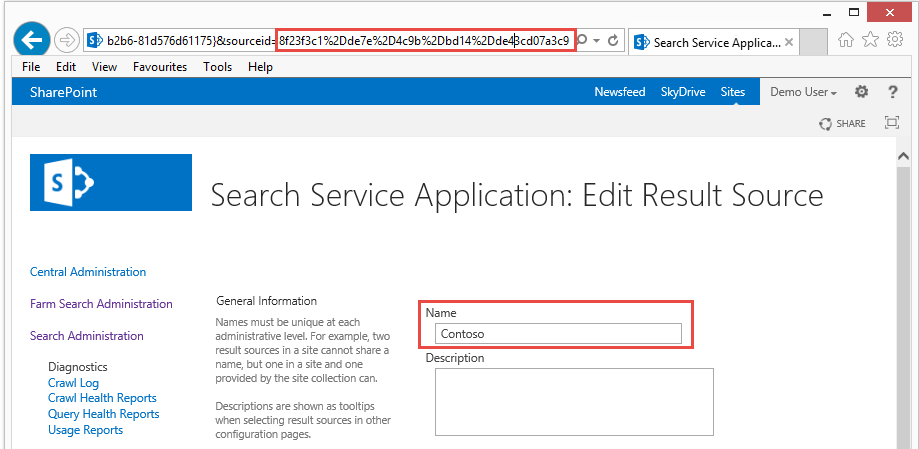Click the page scrollbar up arrow
This screenshot has height=449, width=919.
point(904,157)
